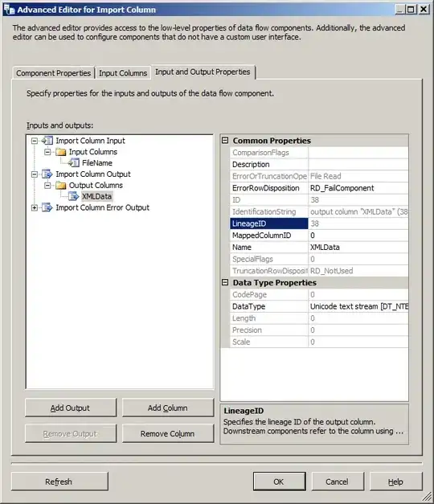
Task: Select the Input and Output Properties tab
Action: (x=203, y=72)
